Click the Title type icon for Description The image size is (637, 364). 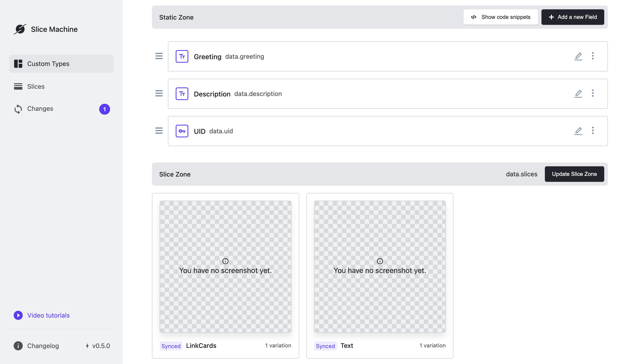click(x=182, y=93)
